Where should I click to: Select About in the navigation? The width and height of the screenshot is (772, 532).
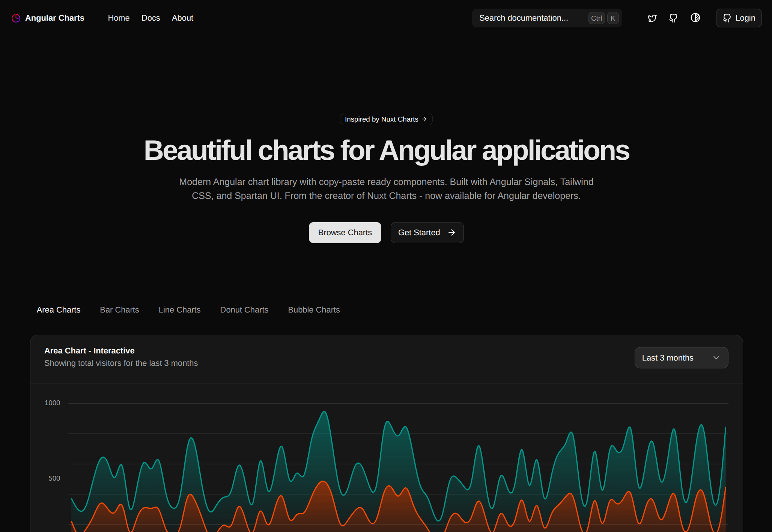182,18
